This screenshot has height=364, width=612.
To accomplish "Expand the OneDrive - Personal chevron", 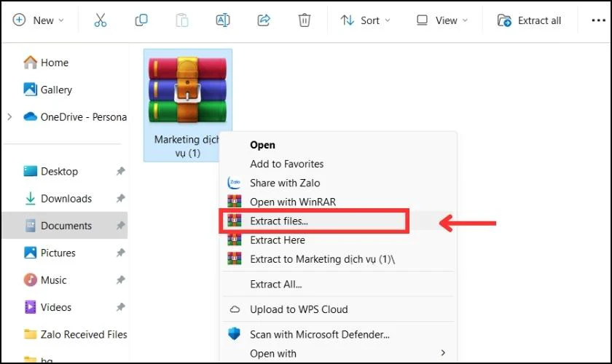I will (x=9, y=117).
